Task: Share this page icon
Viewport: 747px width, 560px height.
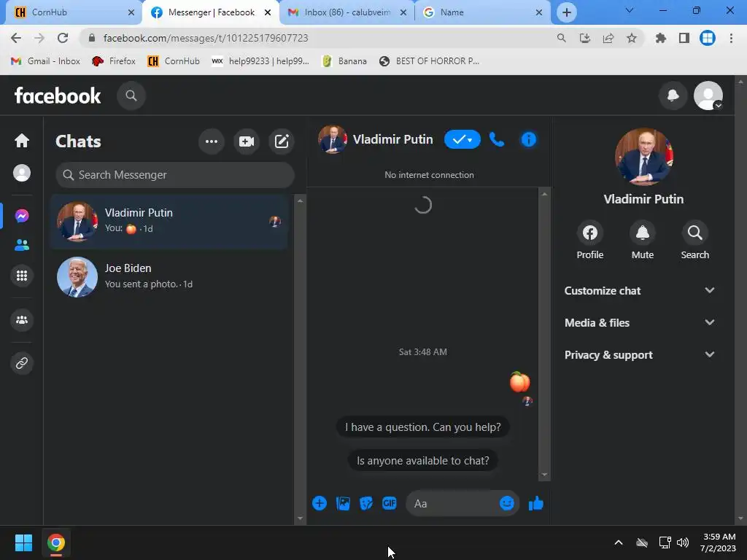Action: coord(608,38)
